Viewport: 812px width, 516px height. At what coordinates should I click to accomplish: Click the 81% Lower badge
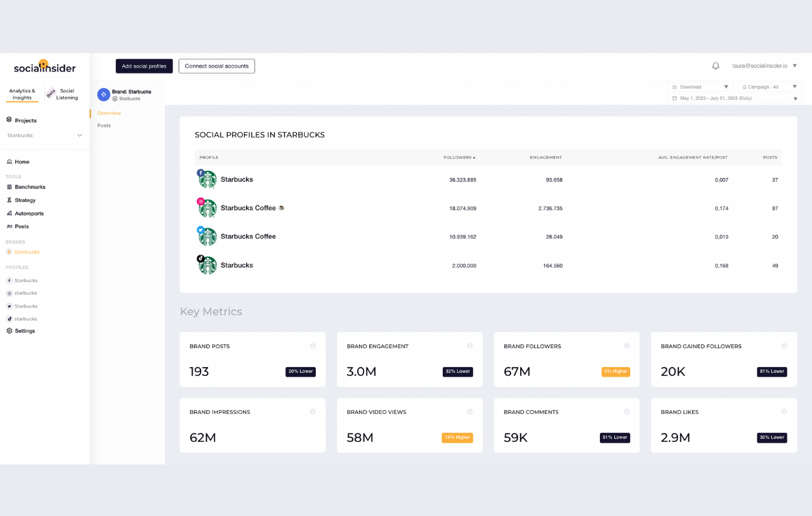(772, 372)
